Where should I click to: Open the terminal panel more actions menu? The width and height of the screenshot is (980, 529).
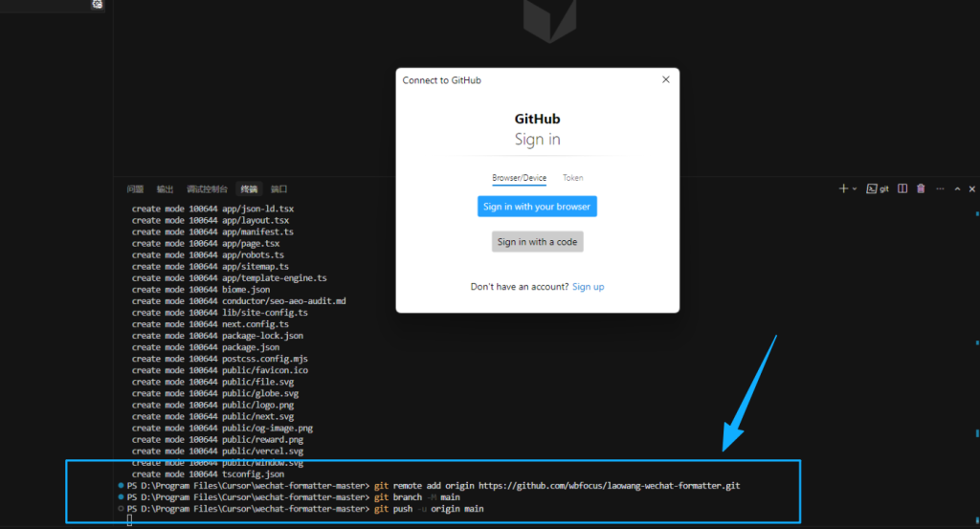(940, 188)
